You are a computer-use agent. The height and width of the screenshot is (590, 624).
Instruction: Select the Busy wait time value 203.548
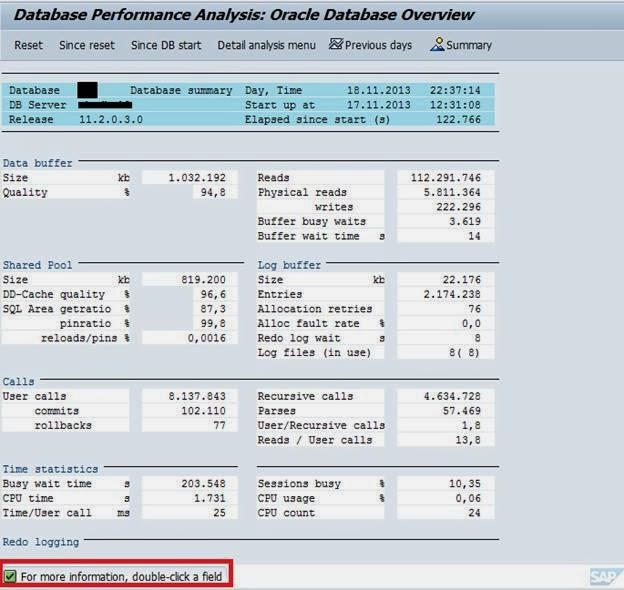click(x=203, y=484)
